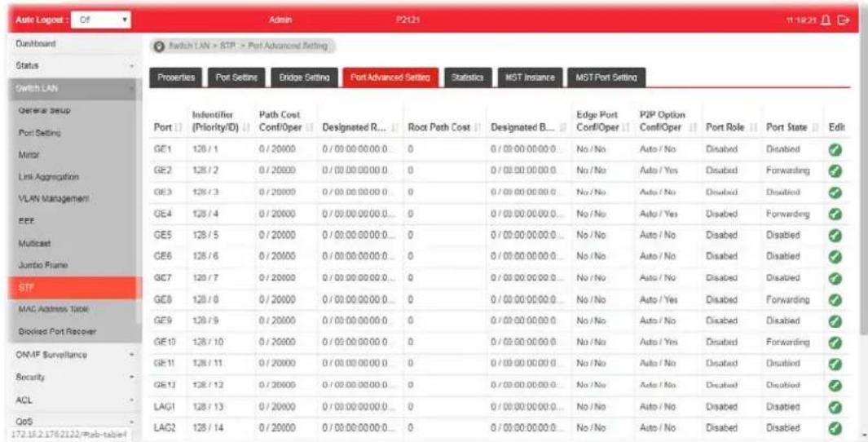The image size is (868, 442).
Task: Open the MST Instance tab
Action: point(530,78)
